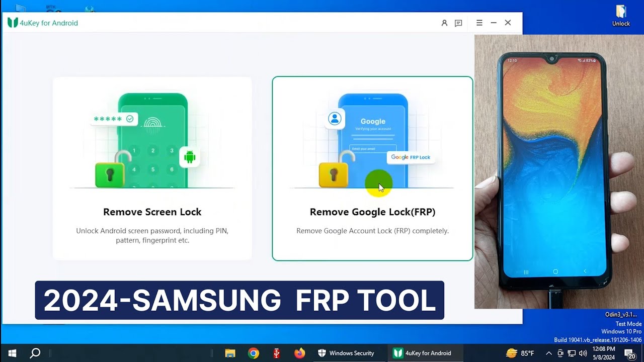Open the user account icon in 4uKey
644x362 pixels.
444,23
